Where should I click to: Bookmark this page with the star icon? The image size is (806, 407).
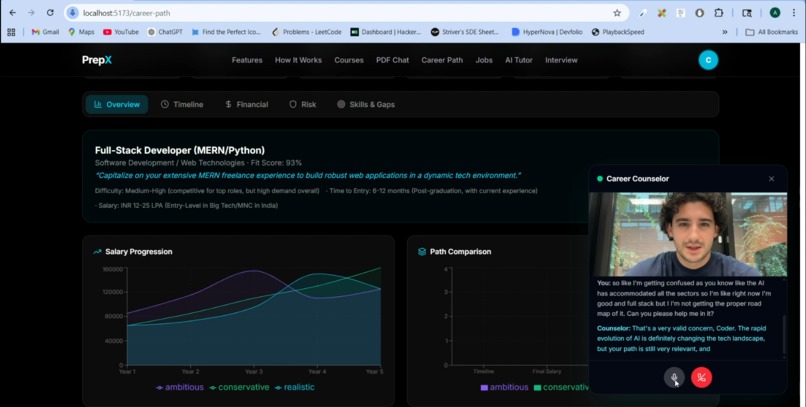617,13
